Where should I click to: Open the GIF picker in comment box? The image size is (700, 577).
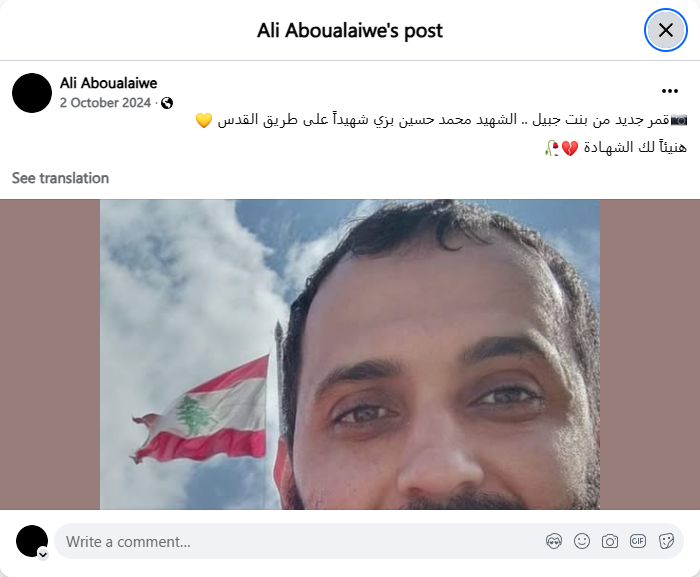[x=638, y=541]
